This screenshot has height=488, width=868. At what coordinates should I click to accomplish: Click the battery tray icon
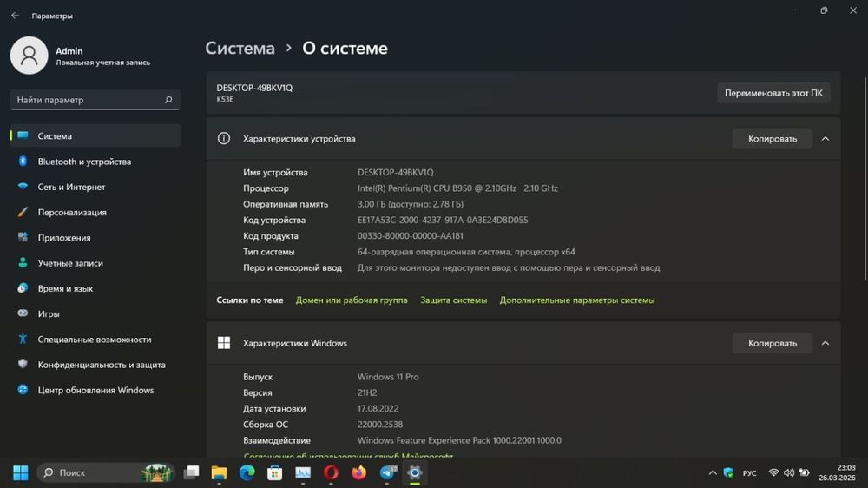point(805,472)
